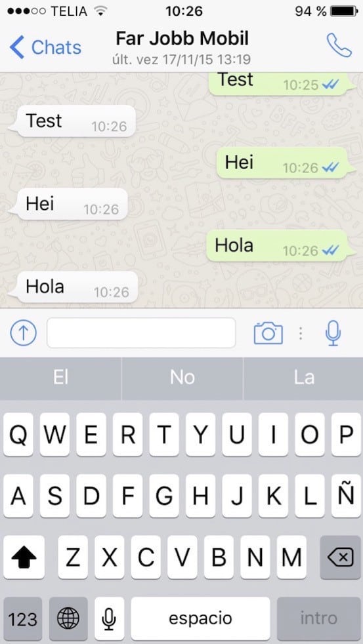Tap the backspace delete key
The width and height of the screenshot is (363, 644).
tap(341, 557)
